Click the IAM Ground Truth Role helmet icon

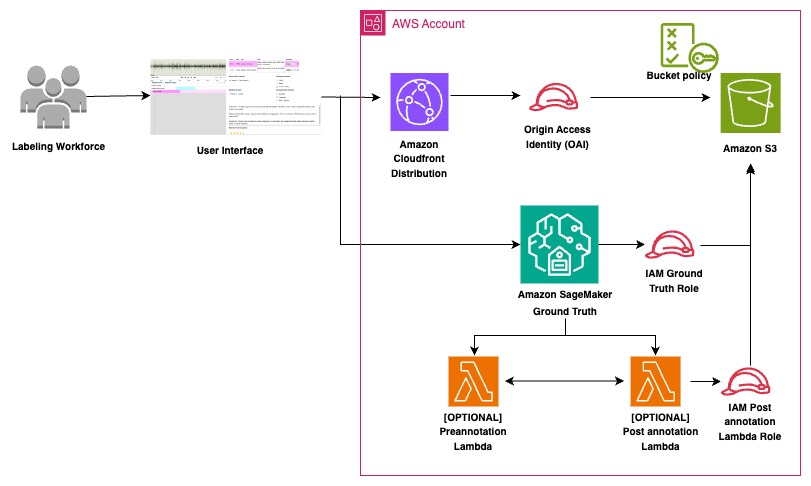point(670,245)
